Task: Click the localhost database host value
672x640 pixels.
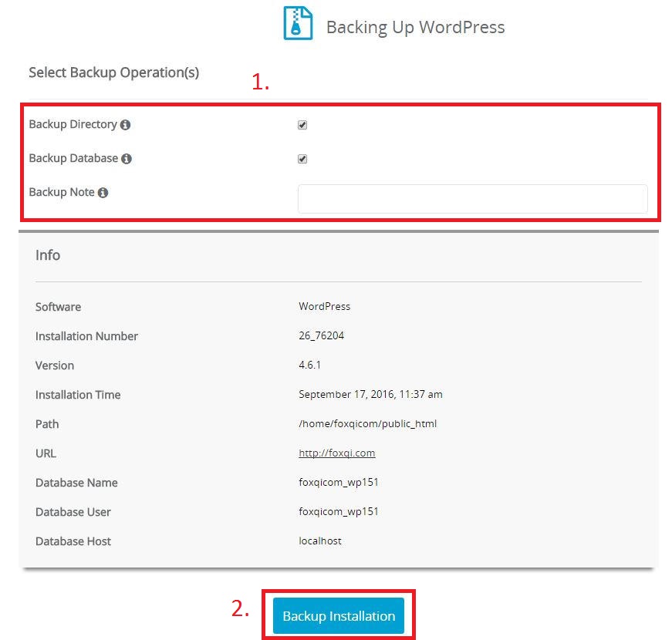Action: point(320,541)
